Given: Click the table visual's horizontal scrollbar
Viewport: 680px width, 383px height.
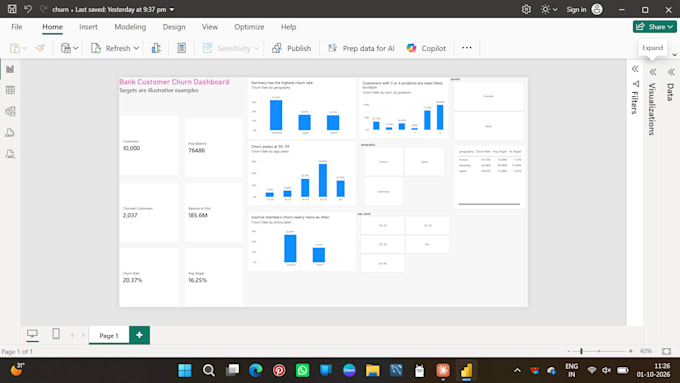Looking at the screenshot, I should coord(489,204).
